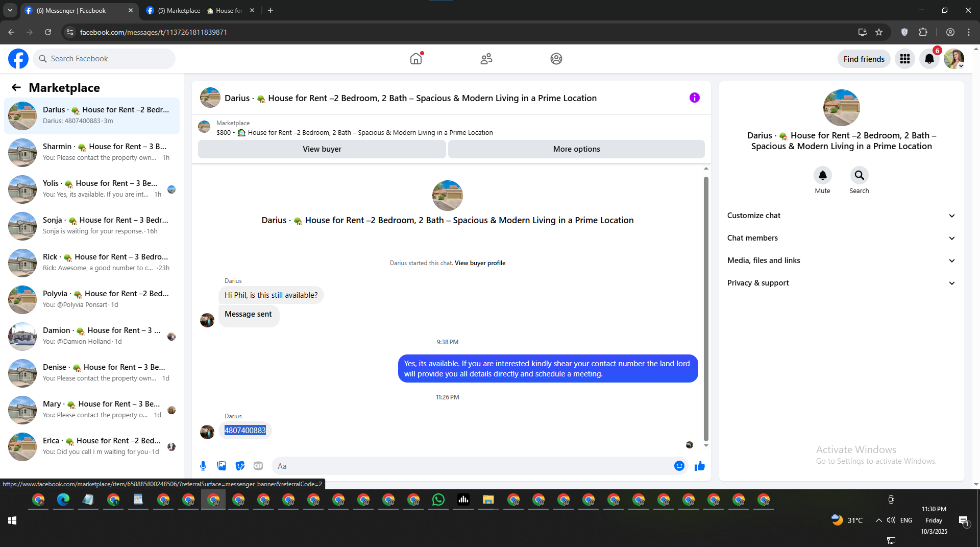Viewport: 980px width, 547px height.
Task: Expand the Customize chat section
Action: click(x=842, y=216)
